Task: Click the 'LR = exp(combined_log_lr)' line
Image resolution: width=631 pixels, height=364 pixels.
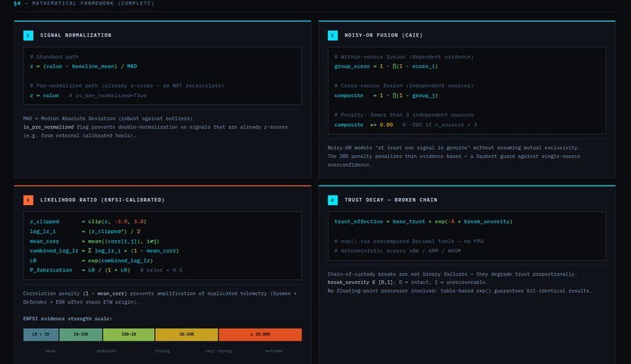Action: click(x=92, y=261)
